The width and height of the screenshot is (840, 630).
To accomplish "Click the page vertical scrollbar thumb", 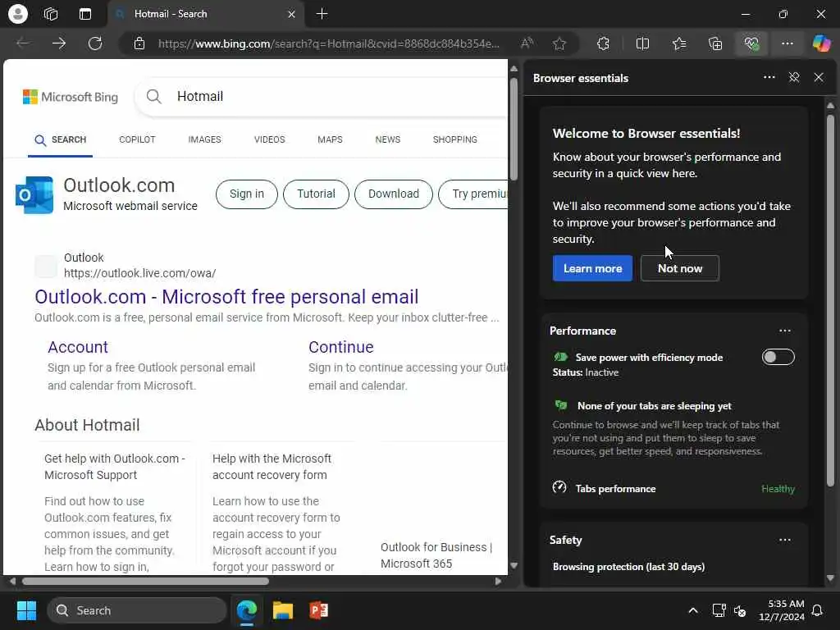I will (x=514, y=129).
